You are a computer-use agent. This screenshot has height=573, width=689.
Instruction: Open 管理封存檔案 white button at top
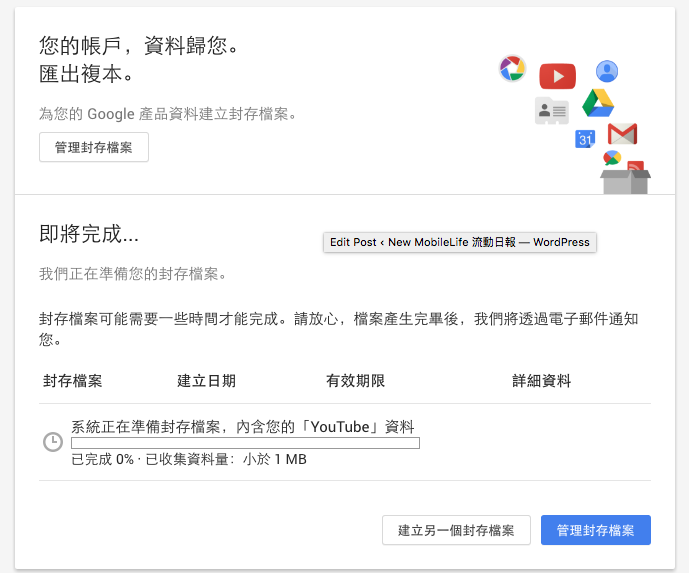(94, 147)
